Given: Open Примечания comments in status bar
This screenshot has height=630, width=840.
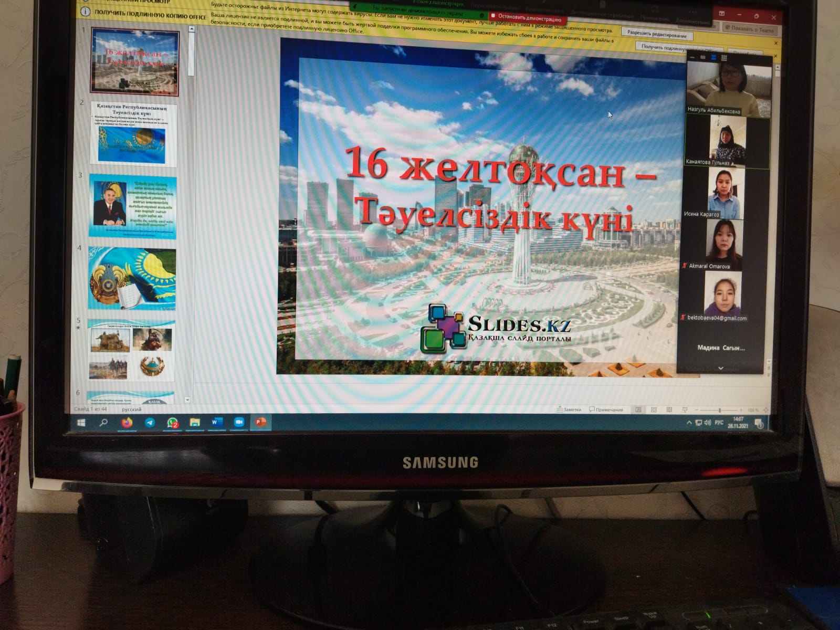Looking at the screenshot, I should pos(606,409).
